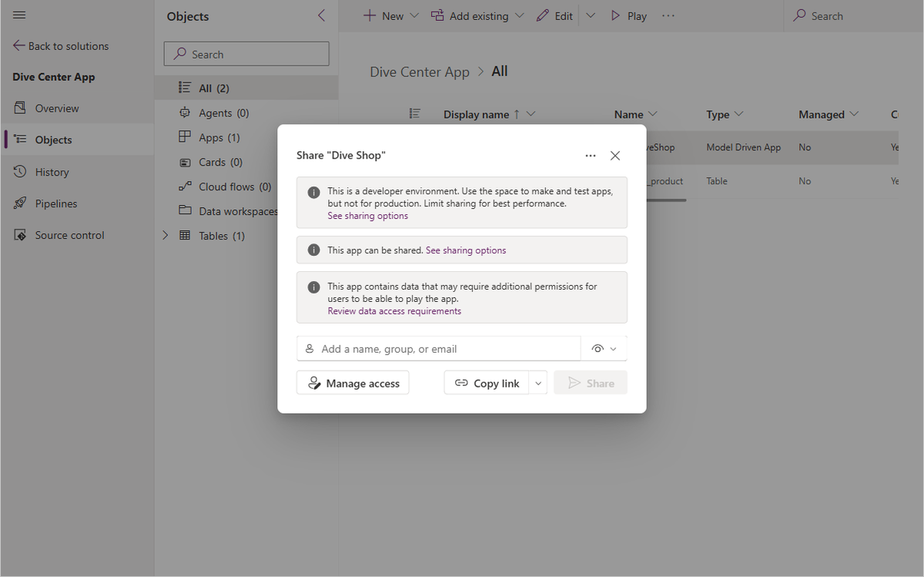The width and height of the screenshot is (924, 577).
Task: Click the Apps grid icon
Action: (x=185, y=137)
